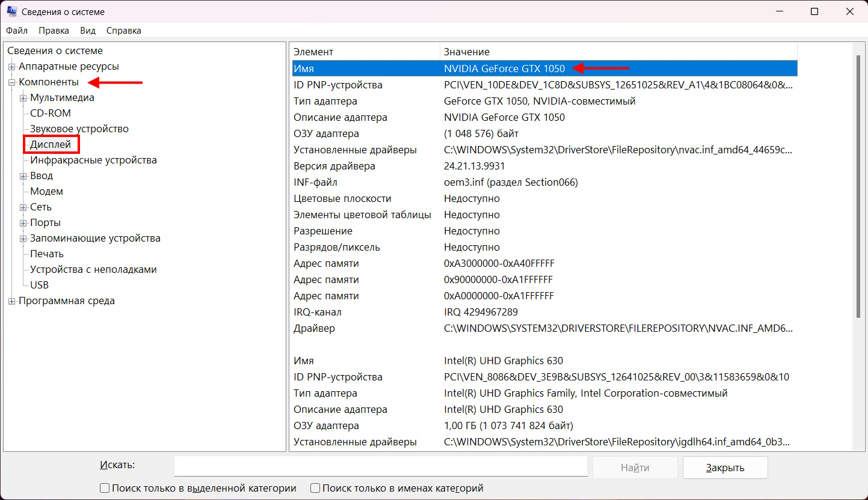Viewport: 868px width, 500px height.
Task: Select the first ID PNP-устройства row (VEN_10DE)
Action: point(544,85)
